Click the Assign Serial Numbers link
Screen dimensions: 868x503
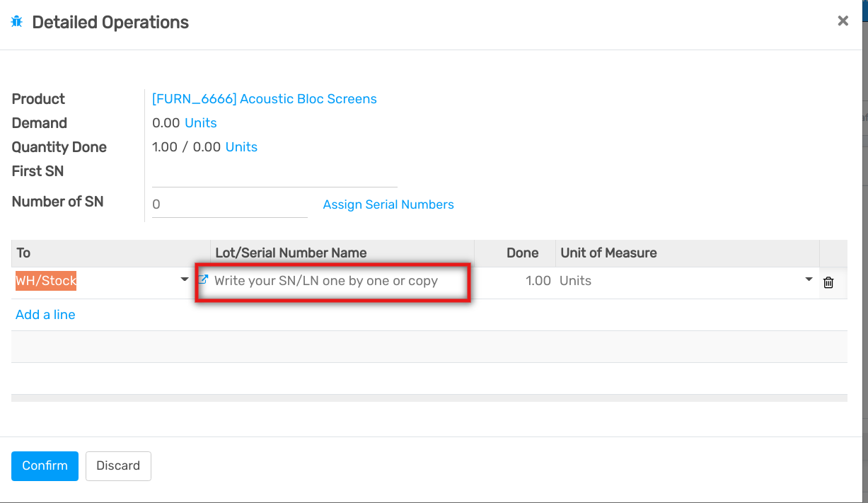(388, 204)
